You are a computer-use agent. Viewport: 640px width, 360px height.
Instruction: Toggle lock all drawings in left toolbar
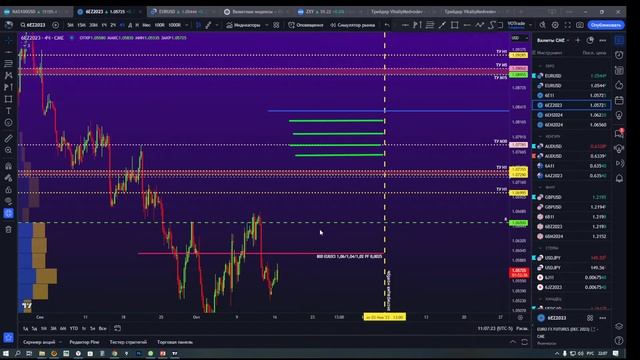[8, 190]
